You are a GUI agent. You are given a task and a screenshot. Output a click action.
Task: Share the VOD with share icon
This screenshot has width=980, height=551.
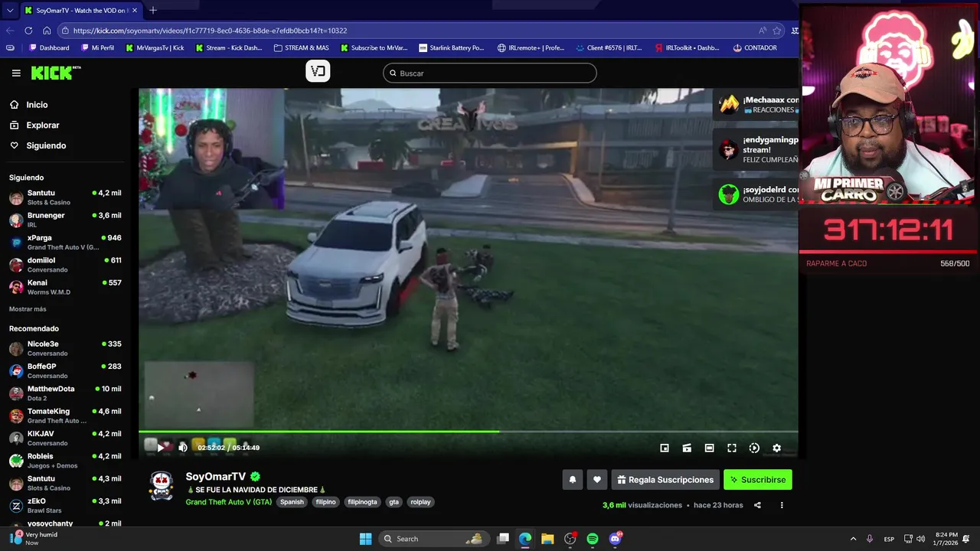(x=757, y=505)
